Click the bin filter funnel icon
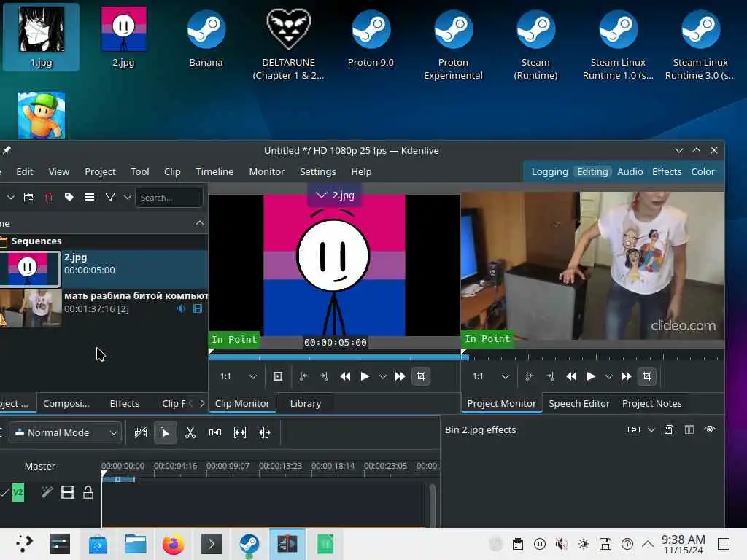Viewport: 747px width, 560px height. [110, 197]
